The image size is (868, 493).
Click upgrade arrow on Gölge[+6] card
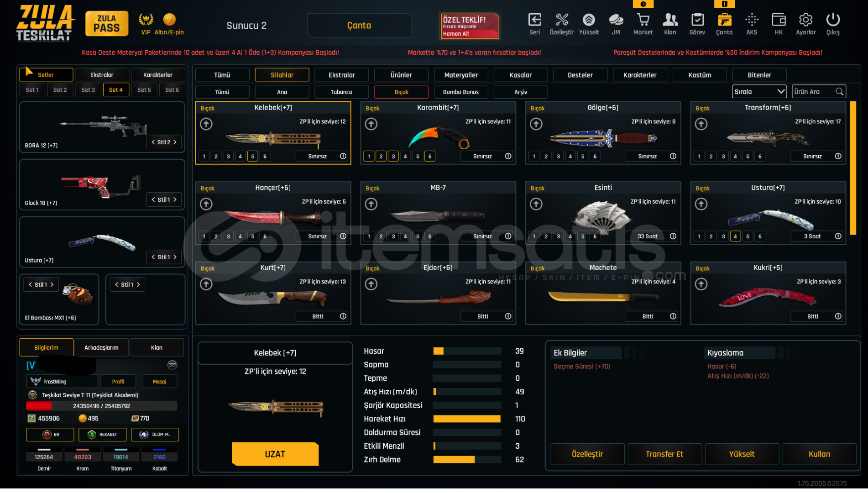(x=536, y=124)
